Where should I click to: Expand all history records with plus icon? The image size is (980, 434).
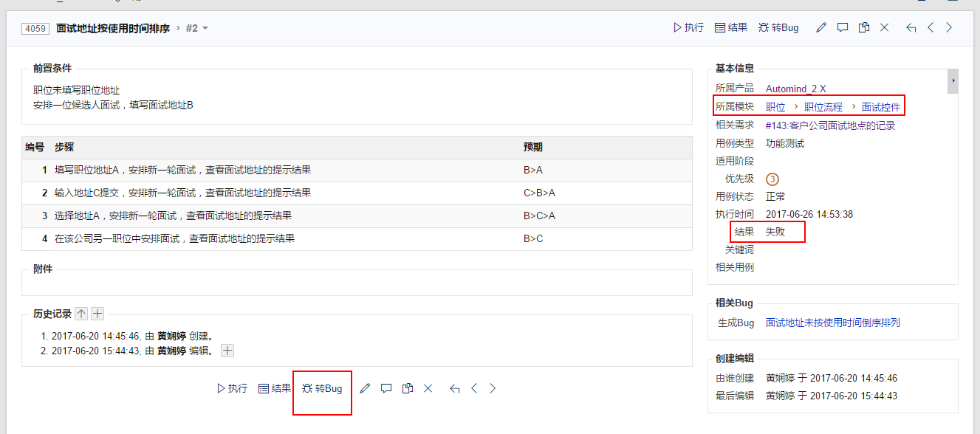(97, 314)
